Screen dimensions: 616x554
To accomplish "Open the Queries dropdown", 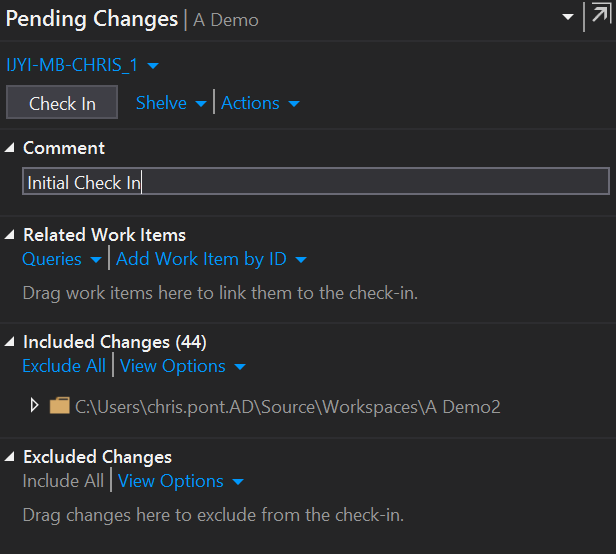I will pos(62,259).
